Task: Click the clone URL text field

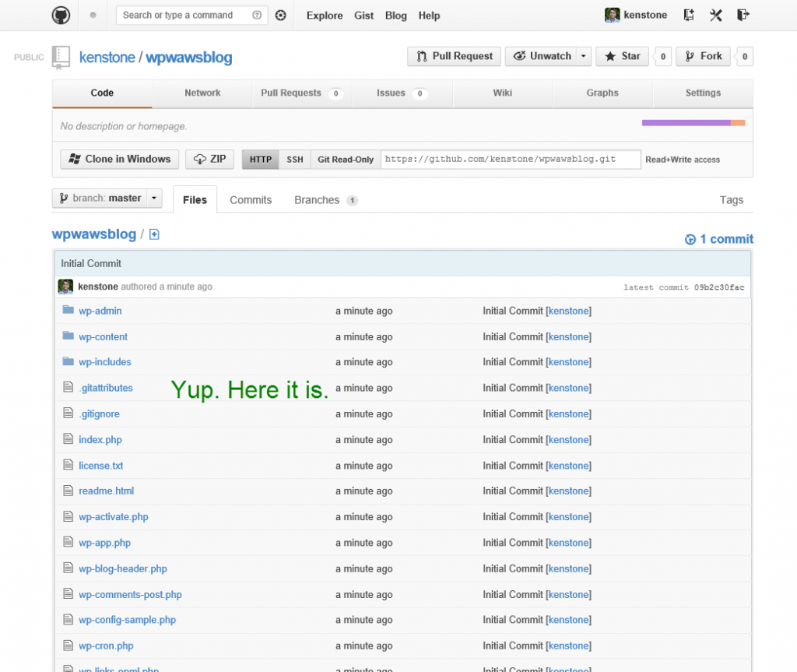Action: 511,159
